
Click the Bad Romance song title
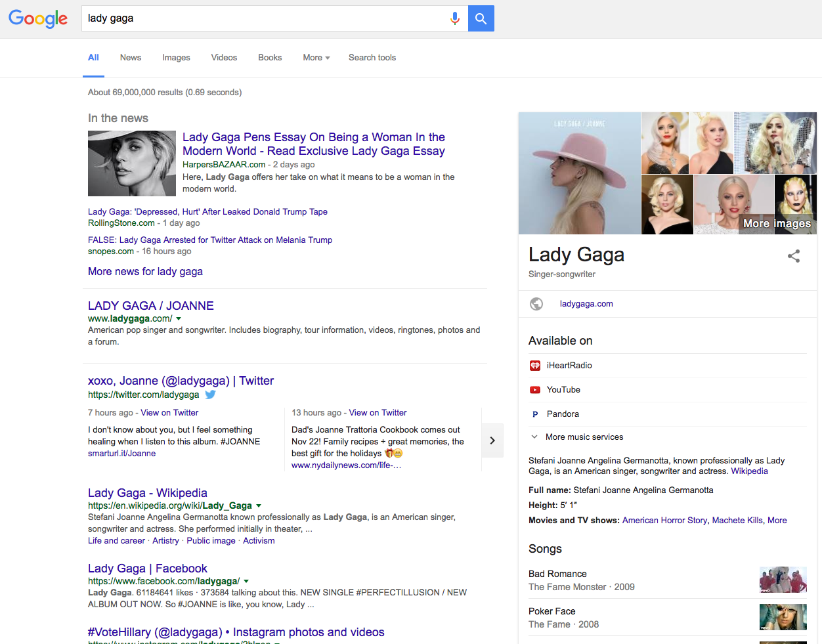557,574
